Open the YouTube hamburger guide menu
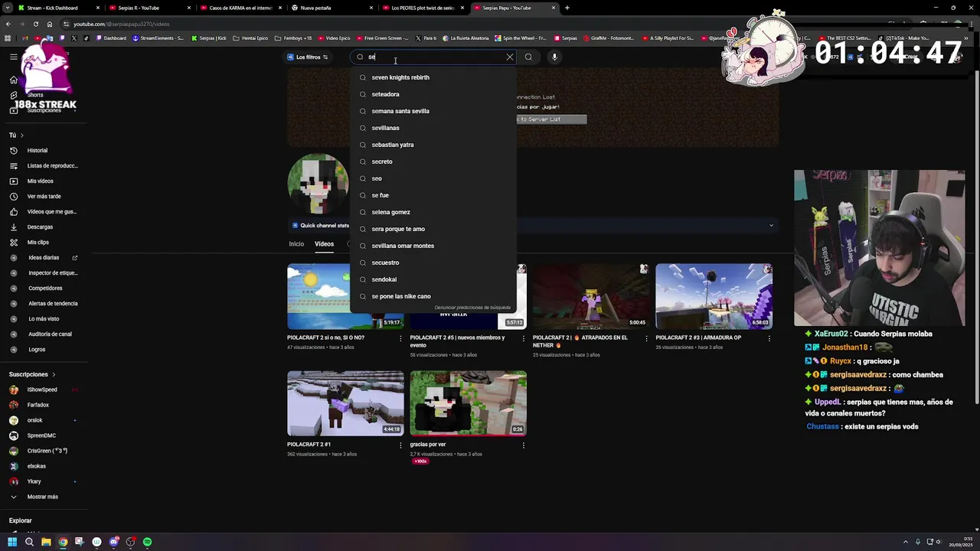 [13, 57]
